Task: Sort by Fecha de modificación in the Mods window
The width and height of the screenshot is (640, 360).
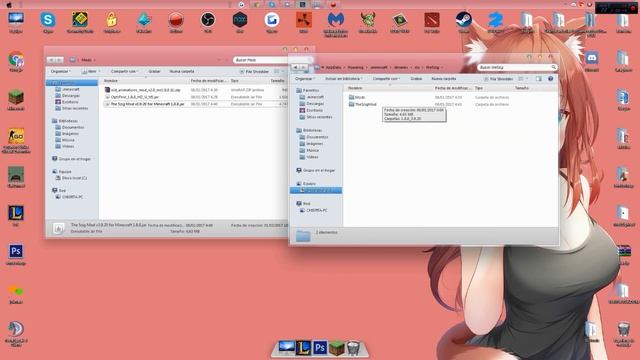Action: pos(208,80)
